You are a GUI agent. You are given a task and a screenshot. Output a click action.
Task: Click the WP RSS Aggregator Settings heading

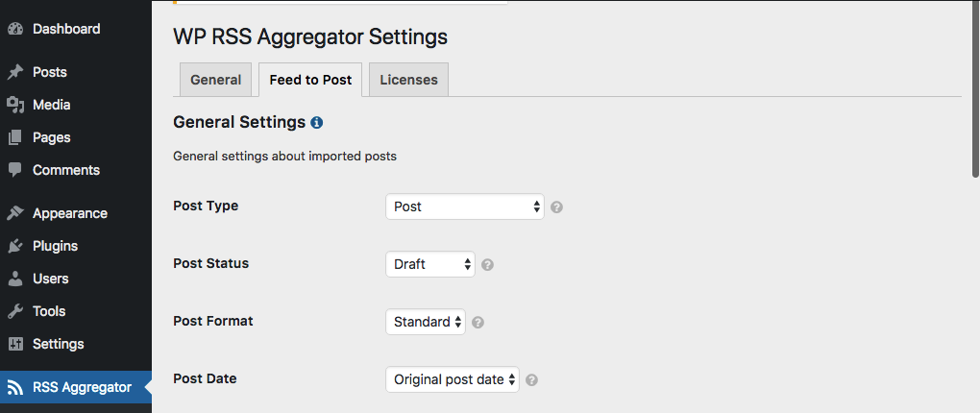click(310, 36)
